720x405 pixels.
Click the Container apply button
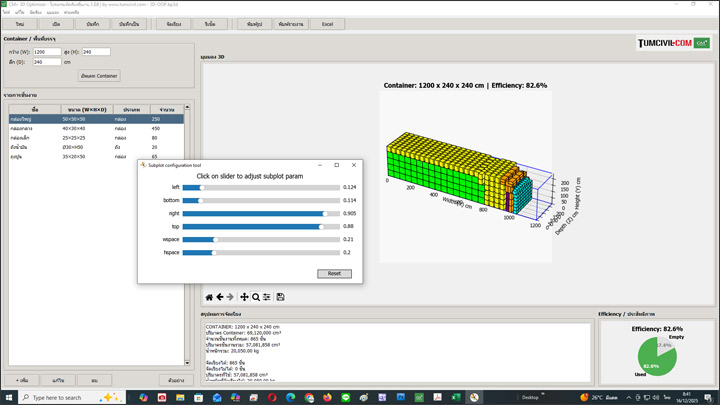[98, 75]
